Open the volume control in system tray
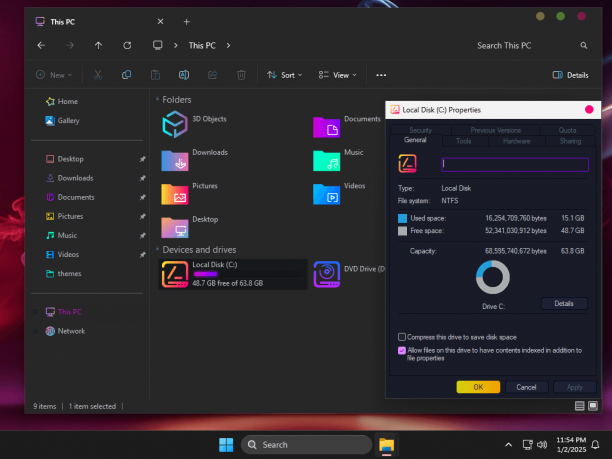Viewport: 612px width, 459px height. pos(542,445)
